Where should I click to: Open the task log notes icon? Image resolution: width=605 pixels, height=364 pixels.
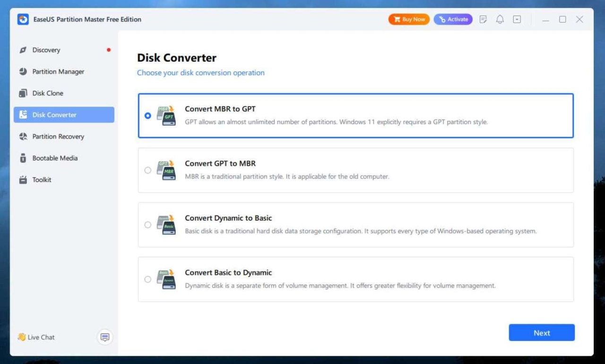tap(483, 19)
